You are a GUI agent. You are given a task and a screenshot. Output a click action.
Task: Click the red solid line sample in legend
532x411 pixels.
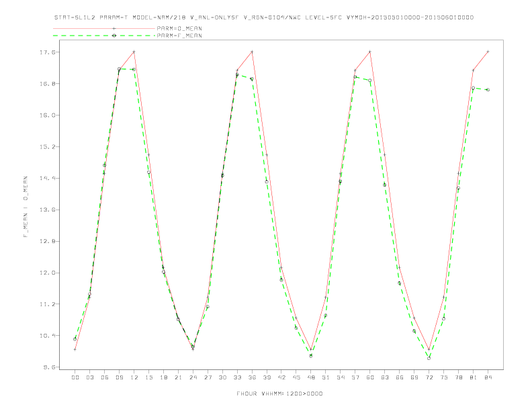coord(104,28)
